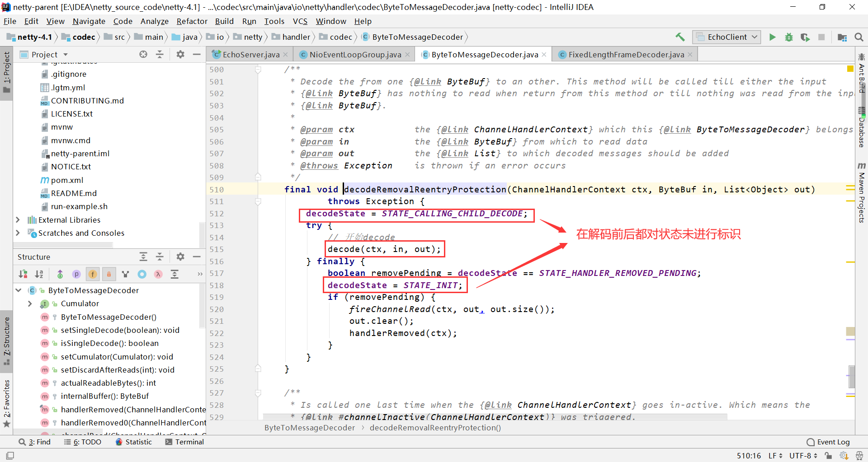The image size is (868, 462).
Task: Change file encoding UTF-8 in status bar
Action: tap(803, 456)
